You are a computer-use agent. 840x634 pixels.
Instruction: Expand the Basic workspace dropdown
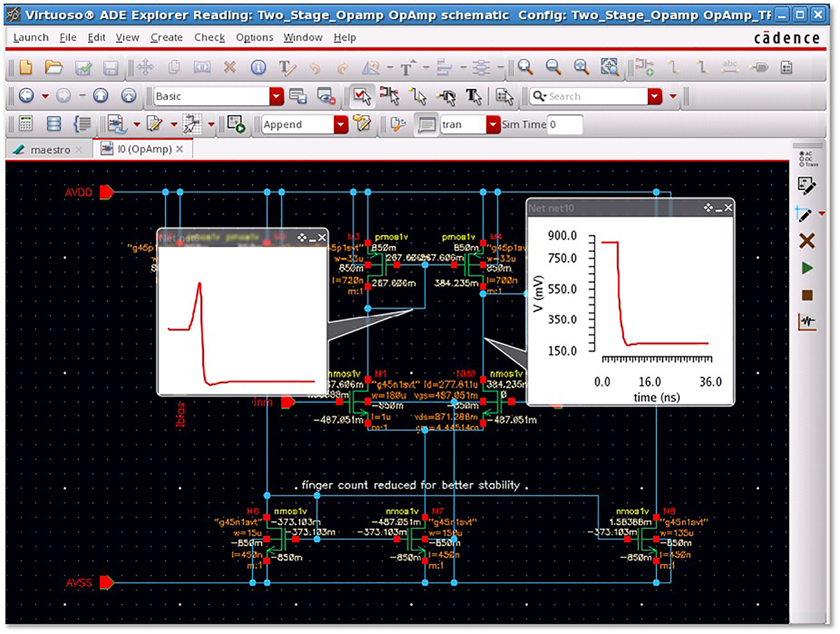click(x=276, y=97)
